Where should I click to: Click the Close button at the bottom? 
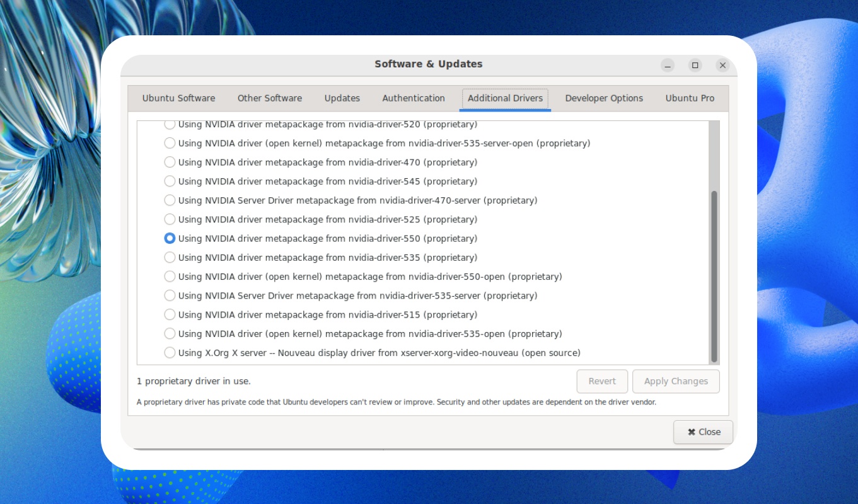[703, 432]
